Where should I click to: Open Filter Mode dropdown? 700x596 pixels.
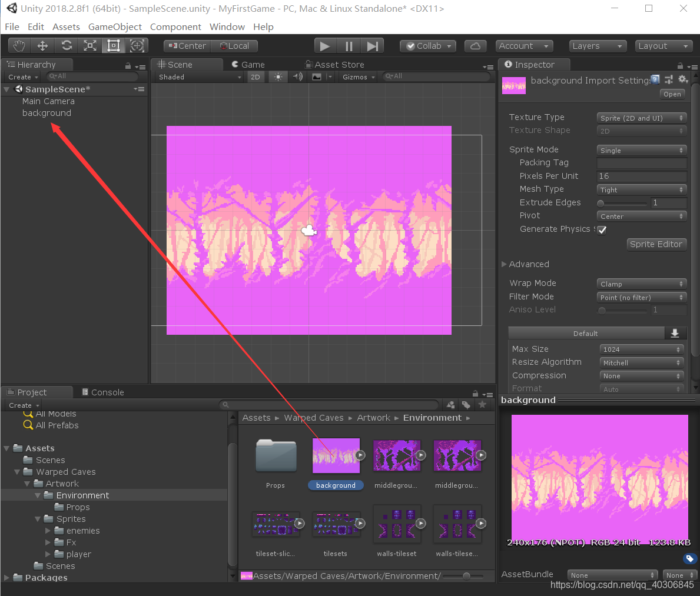642,297
